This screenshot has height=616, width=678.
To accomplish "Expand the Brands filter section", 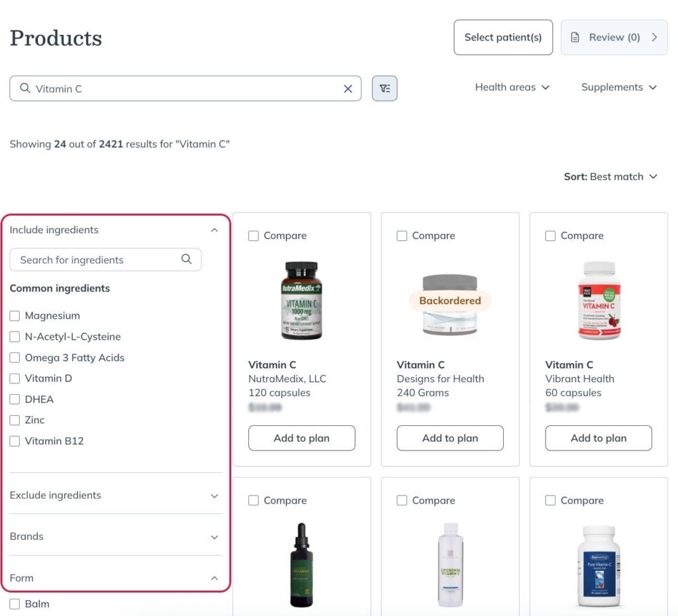I will click(x=115, y=537).
